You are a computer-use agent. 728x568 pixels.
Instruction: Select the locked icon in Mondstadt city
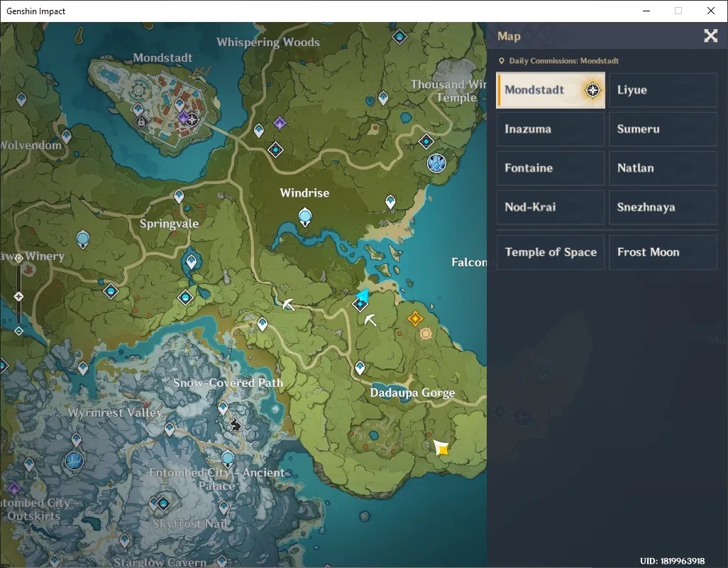[141, 122]
